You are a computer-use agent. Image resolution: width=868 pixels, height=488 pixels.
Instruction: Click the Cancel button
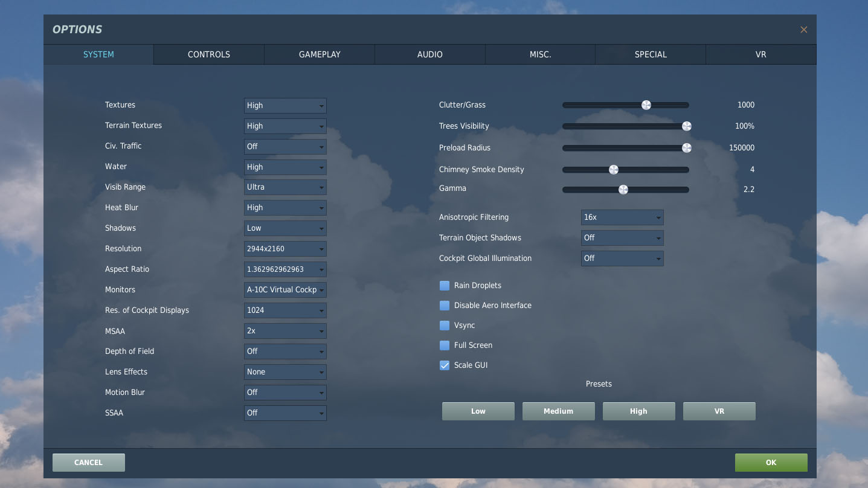coord(89,463)
